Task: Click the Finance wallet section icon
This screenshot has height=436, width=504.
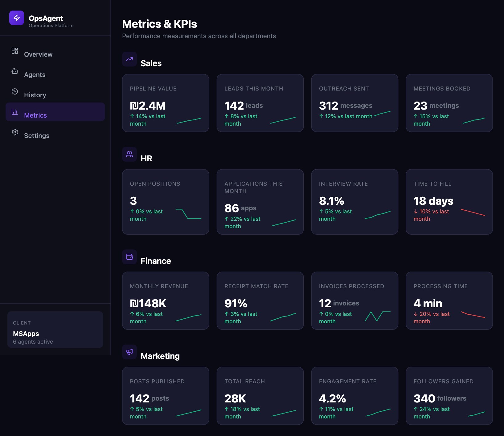Action: pos(129,257)
